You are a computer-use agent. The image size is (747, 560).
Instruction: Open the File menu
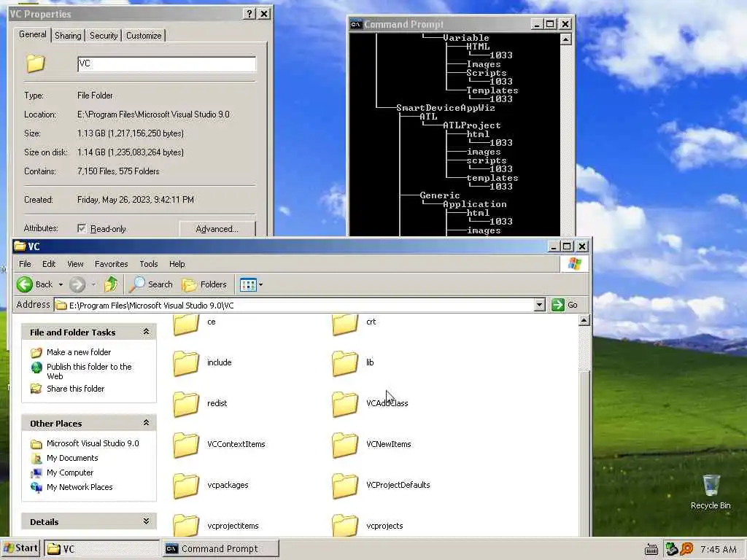pyautogui.click(x=25, y=264)
